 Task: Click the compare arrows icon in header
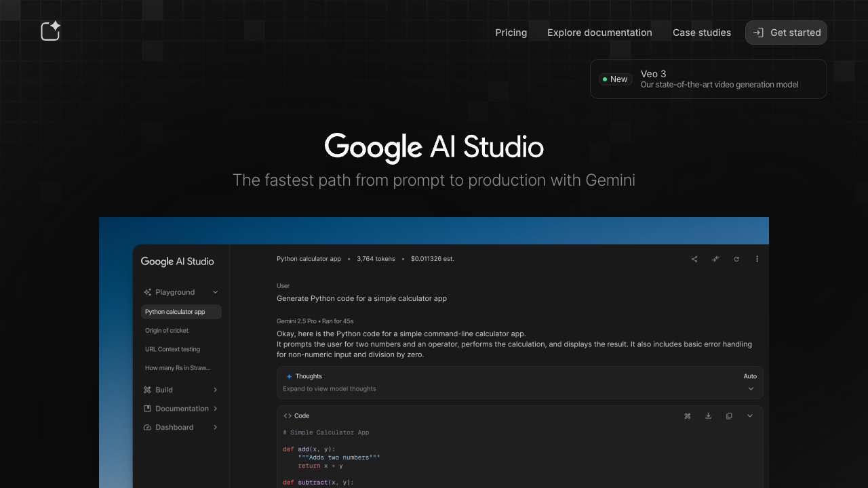tap(715, 259)
